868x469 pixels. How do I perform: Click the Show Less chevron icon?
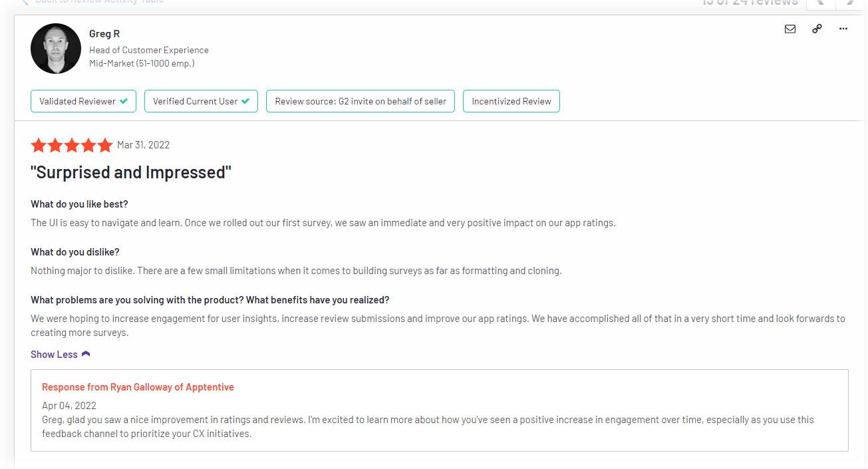[x=86, y=355]
